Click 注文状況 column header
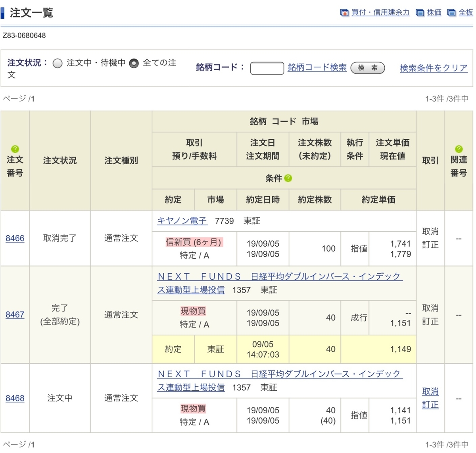 60,161
